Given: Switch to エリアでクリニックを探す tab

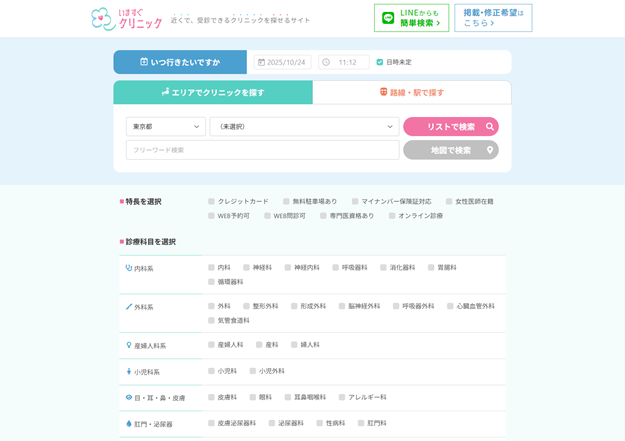Looking at the screenshot, I should click(x=213, y=93).
